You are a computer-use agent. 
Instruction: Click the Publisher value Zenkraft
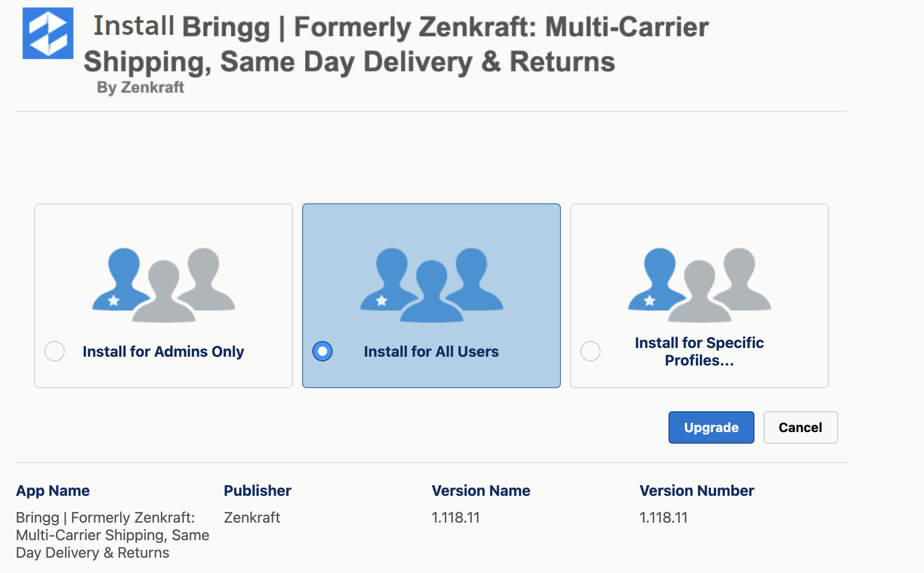pos(252,518)
